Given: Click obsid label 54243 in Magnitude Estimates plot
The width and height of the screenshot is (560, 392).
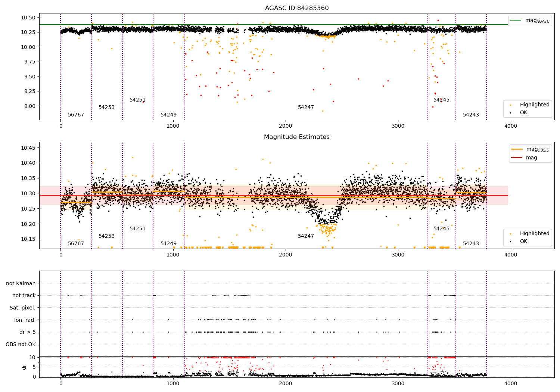Looking at the screenshot, I should [471, 244].
